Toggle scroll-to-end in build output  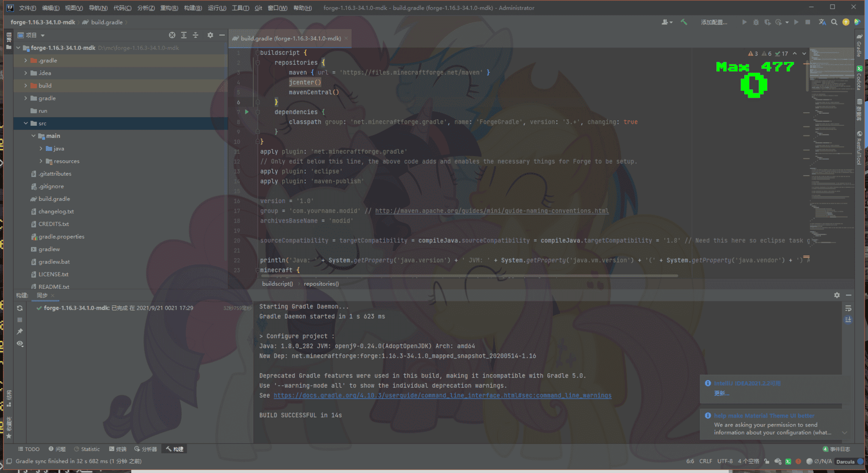(x=848, y=320)
